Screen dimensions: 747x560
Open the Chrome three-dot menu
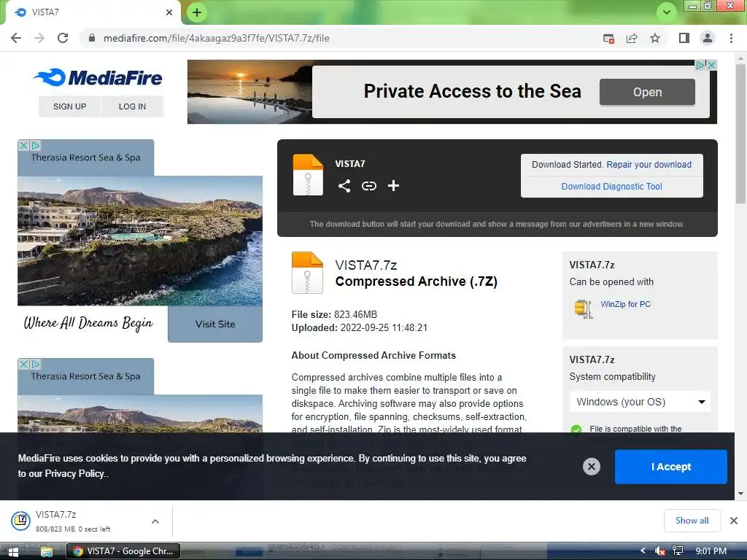pos(731,38)
